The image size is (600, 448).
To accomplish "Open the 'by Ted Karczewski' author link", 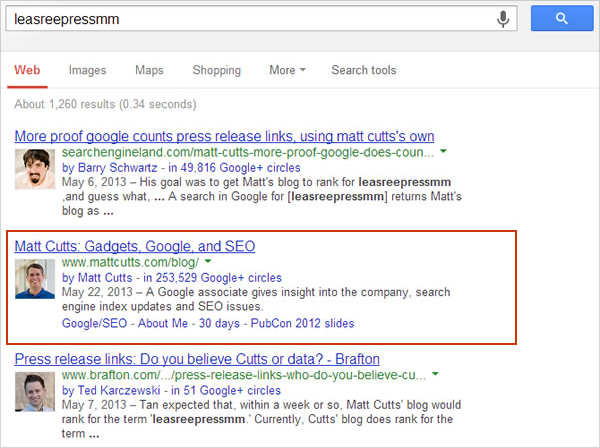I will click(x=111, y=390).
